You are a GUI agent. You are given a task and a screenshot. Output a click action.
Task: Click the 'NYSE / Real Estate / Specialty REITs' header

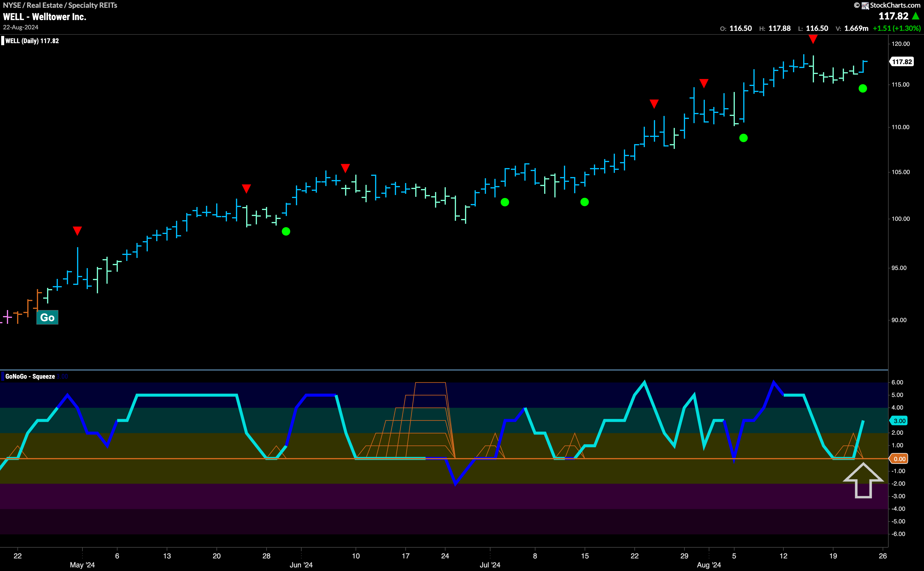point(60,5)
